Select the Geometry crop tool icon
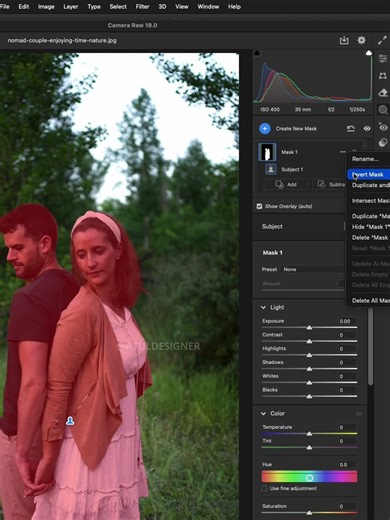 point(383,76)
